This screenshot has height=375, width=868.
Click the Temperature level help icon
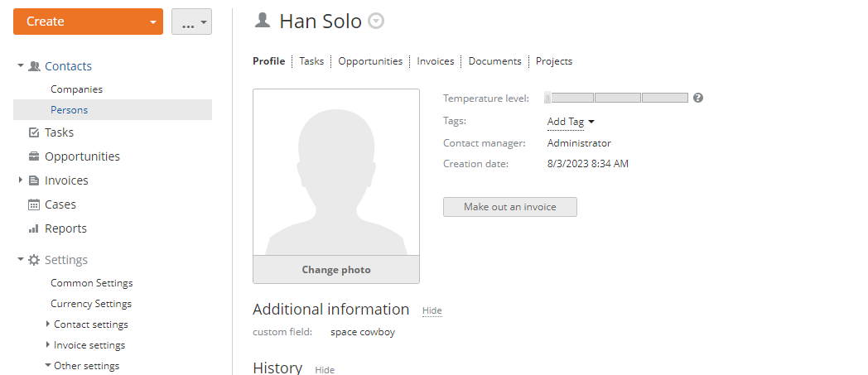coord(698,98)
